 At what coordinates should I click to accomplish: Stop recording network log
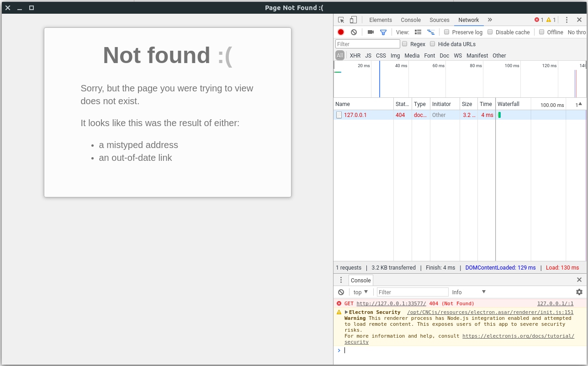pos(340,32)
